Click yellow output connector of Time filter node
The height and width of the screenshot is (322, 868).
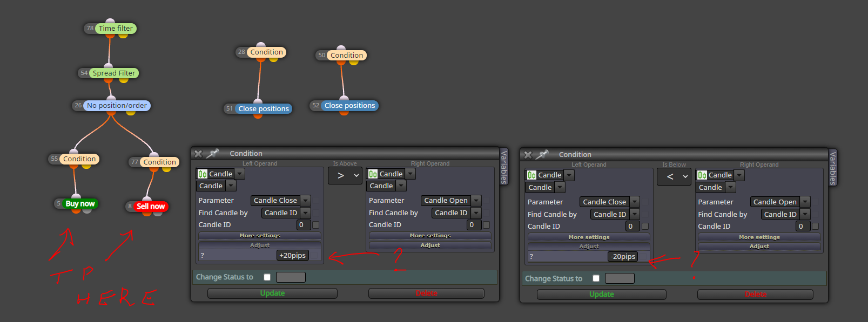tap(123, 35)
